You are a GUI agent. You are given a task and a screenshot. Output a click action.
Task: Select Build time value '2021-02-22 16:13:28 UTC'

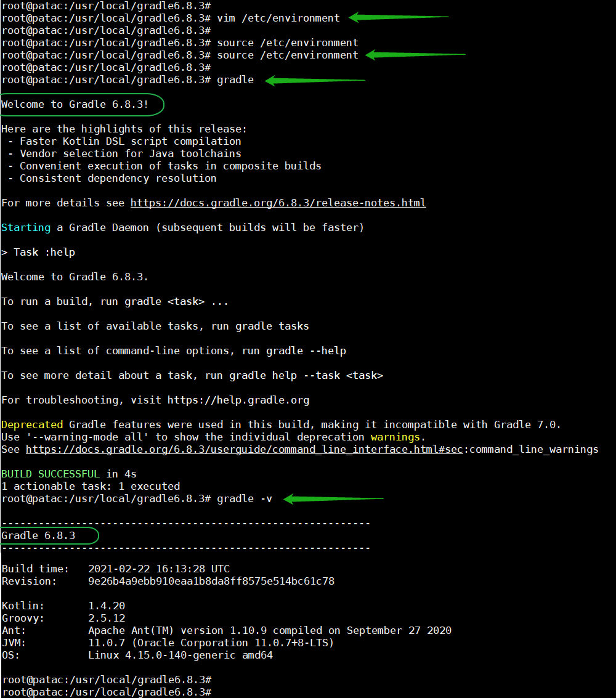tap(159, 569)
